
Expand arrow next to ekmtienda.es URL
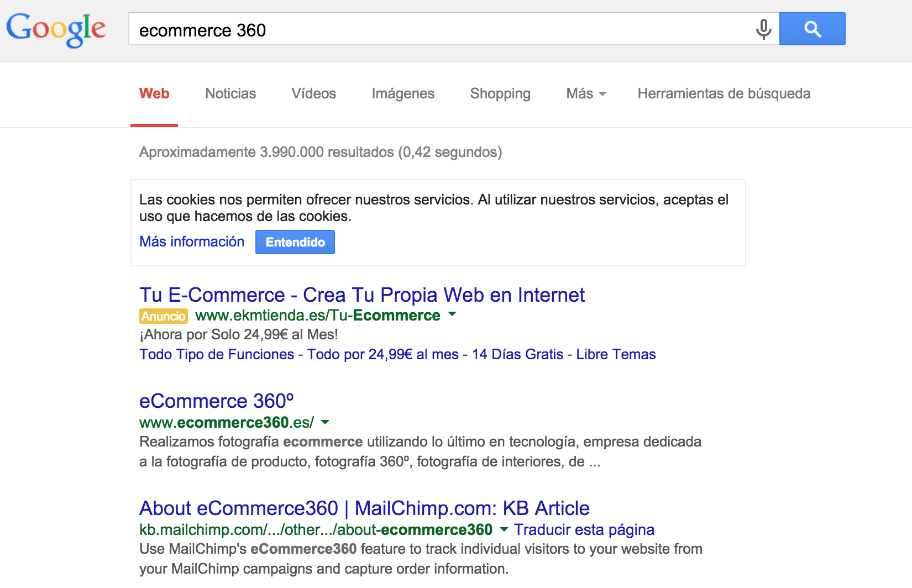(452, 314)
